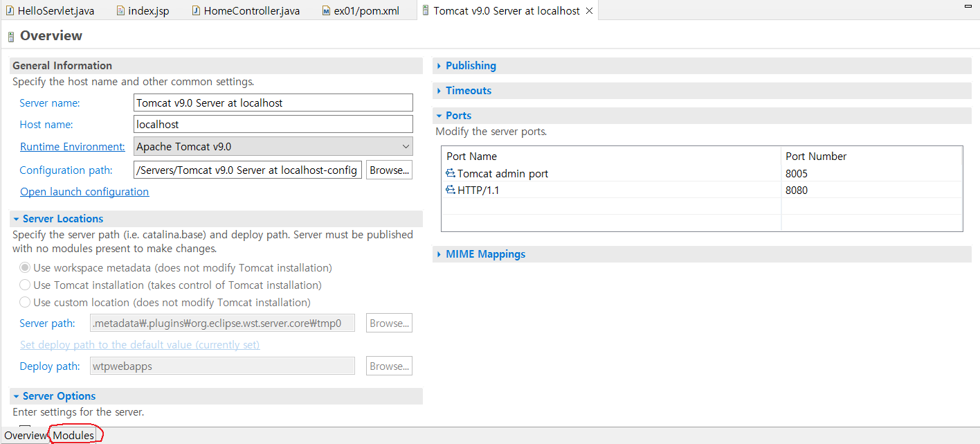Screen dimensions: 980x444
Task: Click Browse next to Server path
Action: 389,323
